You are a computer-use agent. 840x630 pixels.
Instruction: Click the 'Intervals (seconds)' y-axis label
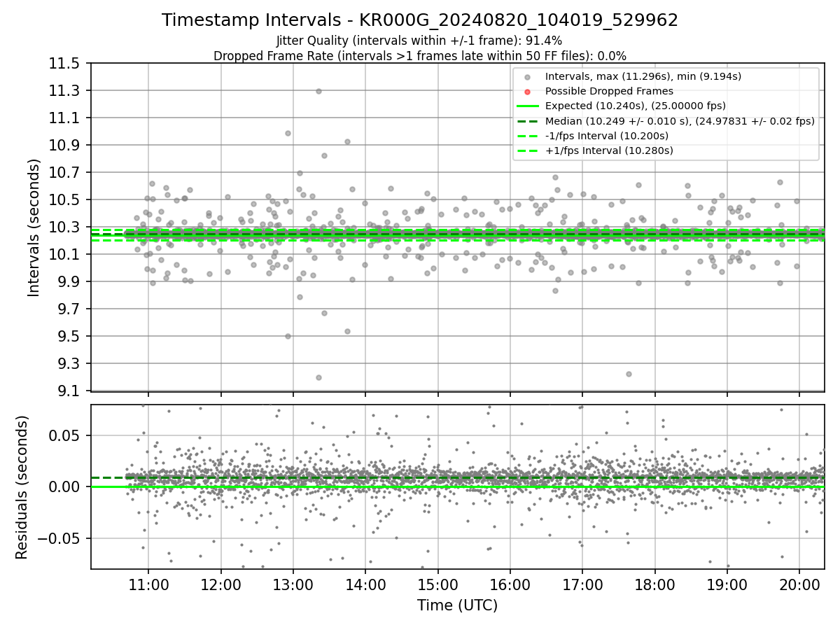34,227
